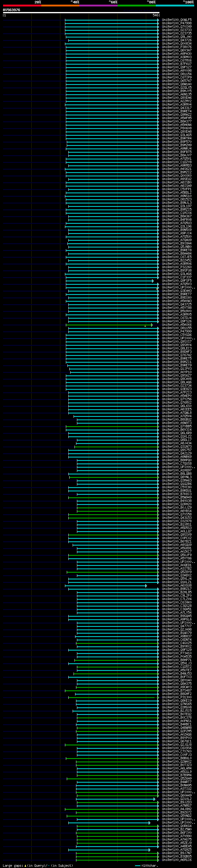Select hit label UniRef100_P38076
The height and width of the screenshot is (868, 197).
tap(177, 47)
